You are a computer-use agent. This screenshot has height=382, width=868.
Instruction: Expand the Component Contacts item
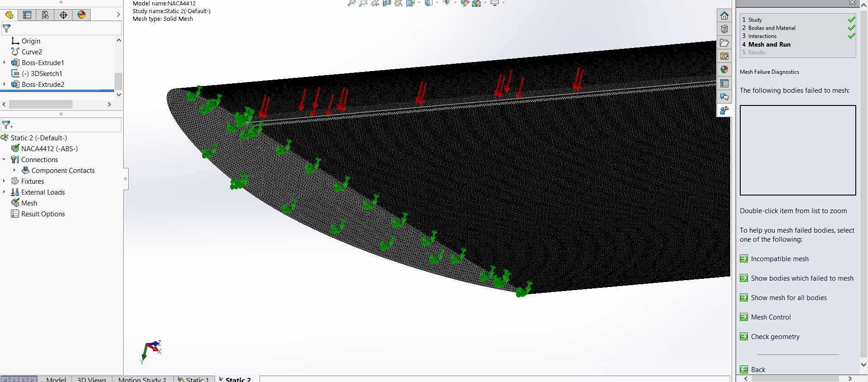14,170
